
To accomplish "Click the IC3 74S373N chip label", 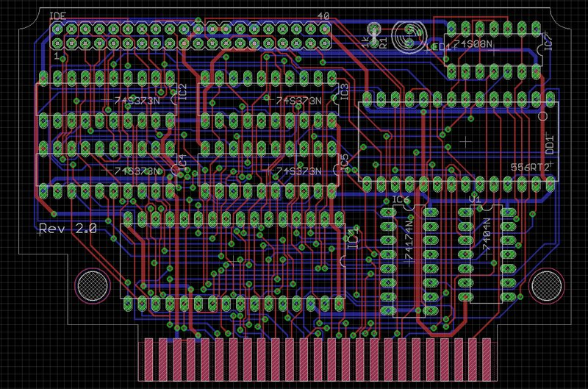I will coord(298,101).
